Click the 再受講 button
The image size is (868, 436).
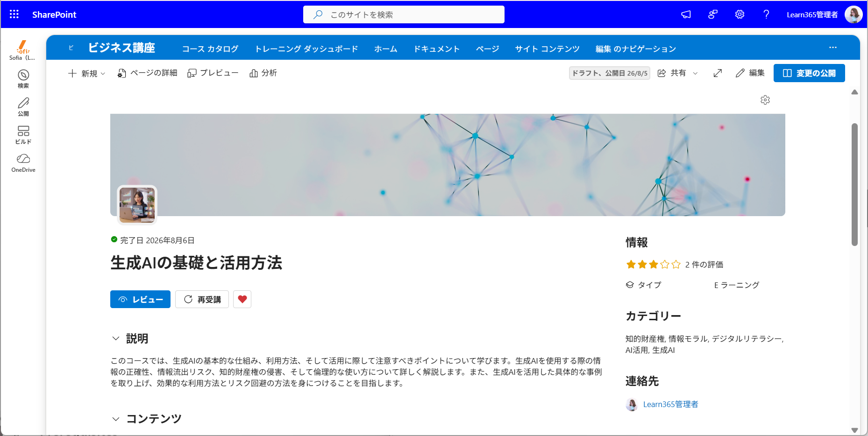(x=202, y=299)
